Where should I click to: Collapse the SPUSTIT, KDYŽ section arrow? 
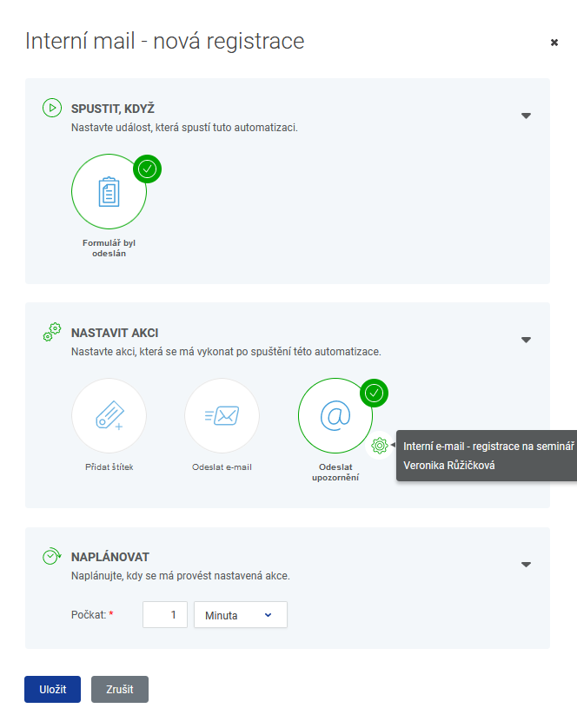tap(526, 116)
